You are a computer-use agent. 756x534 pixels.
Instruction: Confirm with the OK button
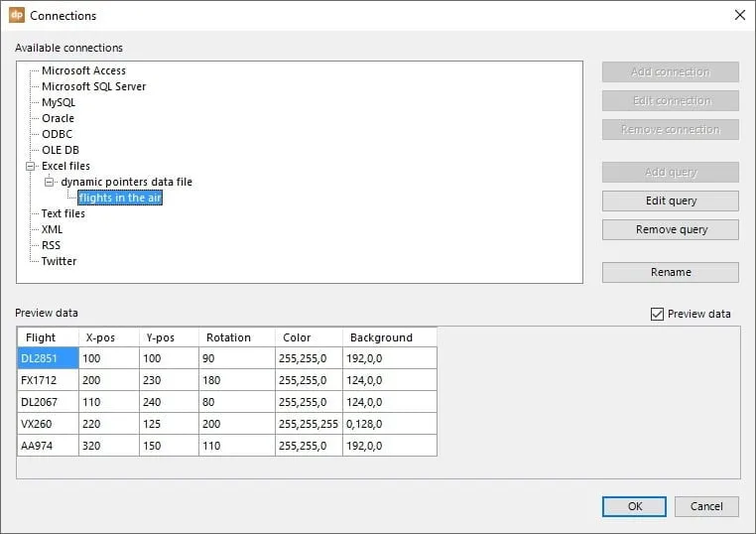pos(634,506)
